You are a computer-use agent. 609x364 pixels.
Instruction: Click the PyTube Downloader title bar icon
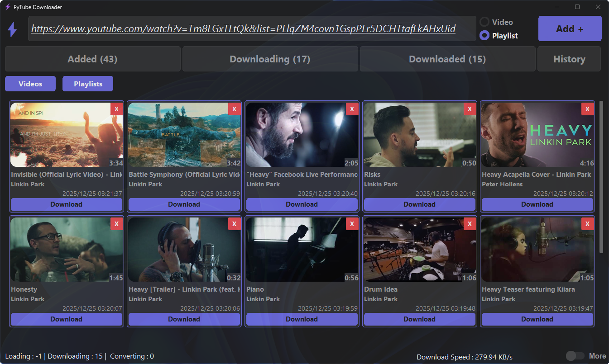pyautogui.click(x=7, y=7)
